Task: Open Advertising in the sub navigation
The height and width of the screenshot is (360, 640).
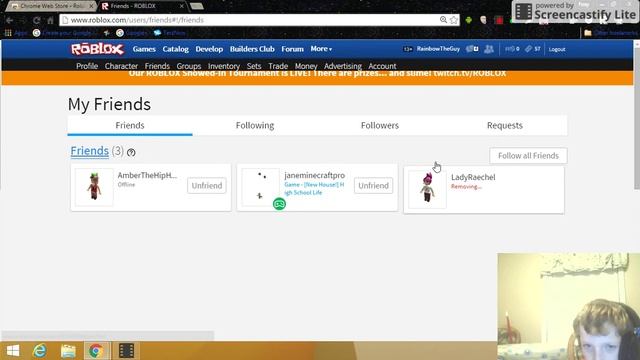Action: [x=343, y=66]
